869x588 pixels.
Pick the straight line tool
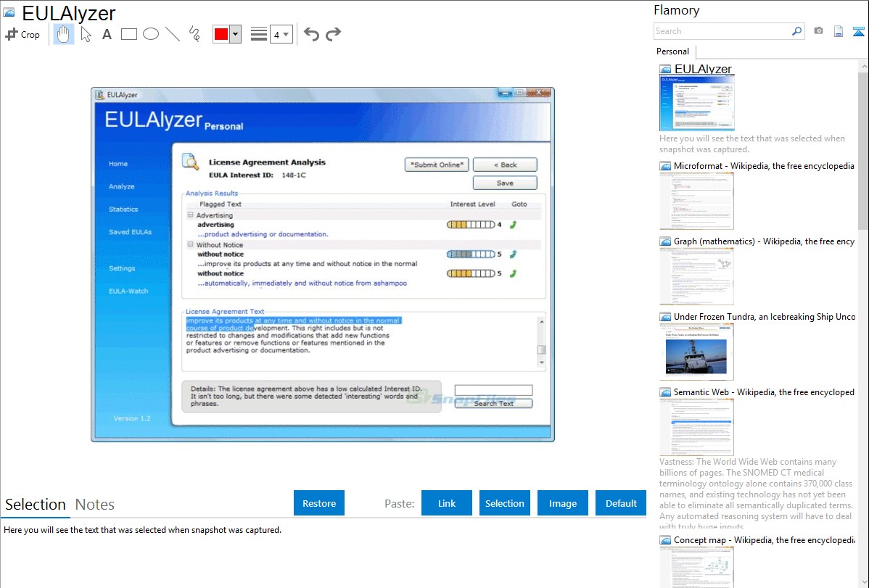(173, 34)
